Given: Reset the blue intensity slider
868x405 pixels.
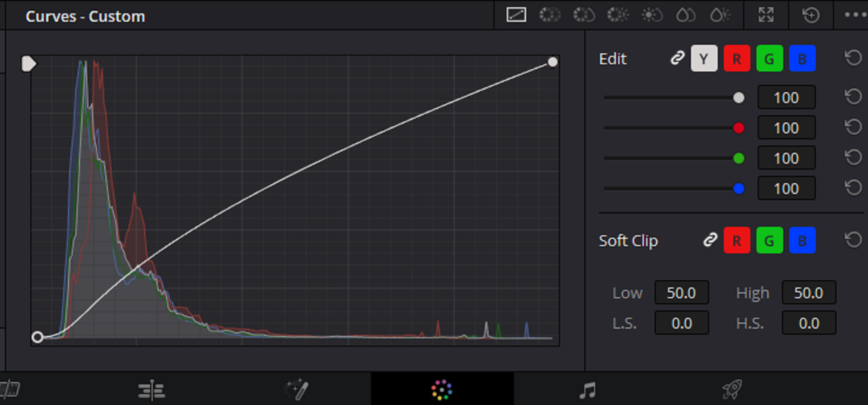Looking at the screenshot, I should pos(853,187).
